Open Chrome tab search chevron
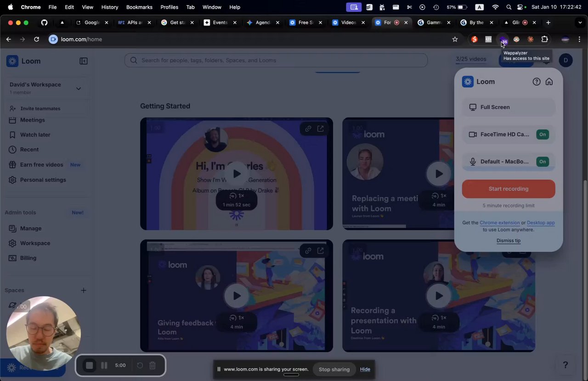The height and width of the screenshot is (381, 588). [x=580, y=22]
